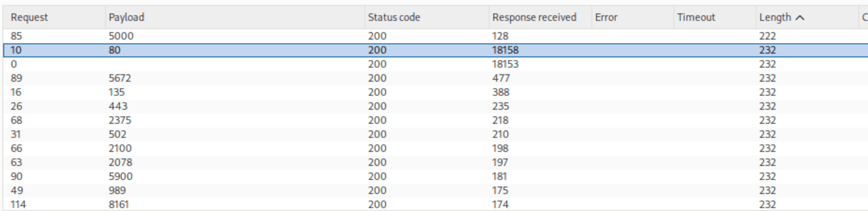This screenshot has width=868, height=211.
Task: Sort by the Error column header
Action: click(632, 17)
